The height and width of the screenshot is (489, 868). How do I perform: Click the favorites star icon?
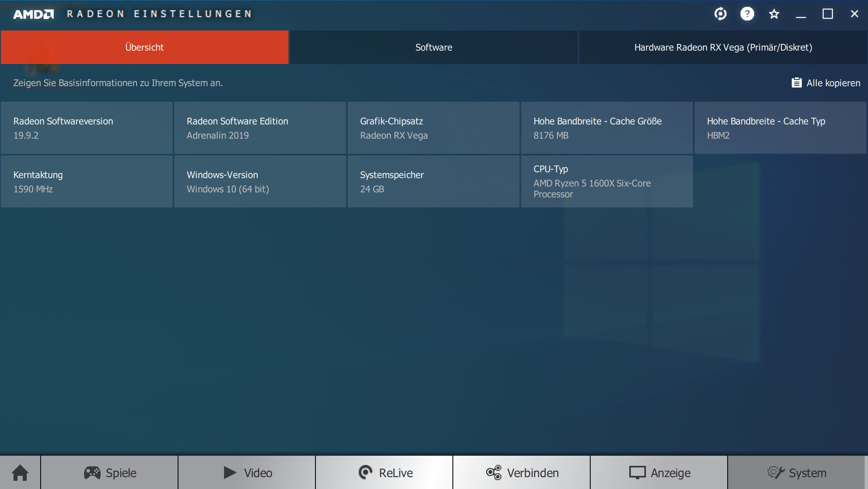point(774,14)
